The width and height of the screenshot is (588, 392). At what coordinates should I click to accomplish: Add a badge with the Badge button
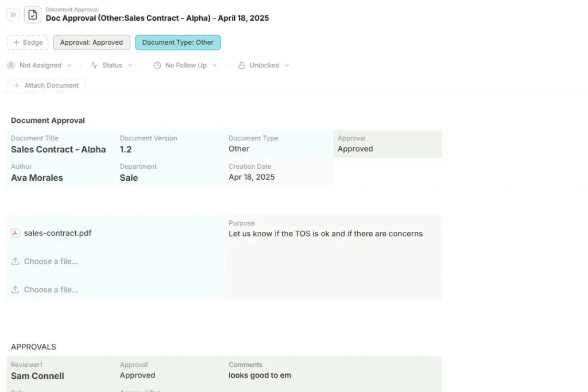point(27,42)
